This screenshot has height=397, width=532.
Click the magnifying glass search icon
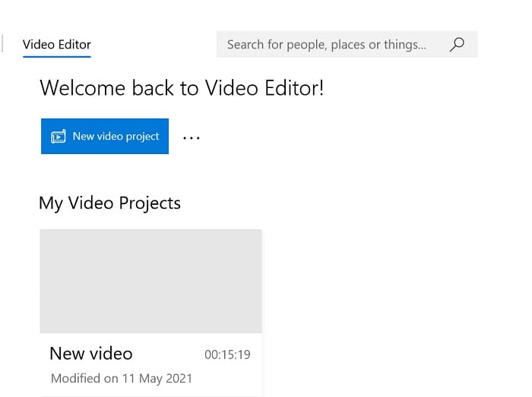(457, 44)
